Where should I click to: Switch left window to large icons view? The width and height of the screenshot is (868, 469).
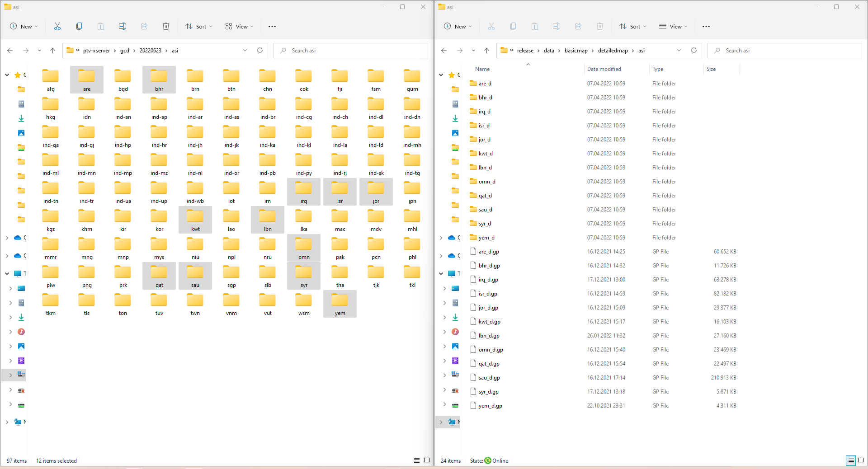pos(427,460)
